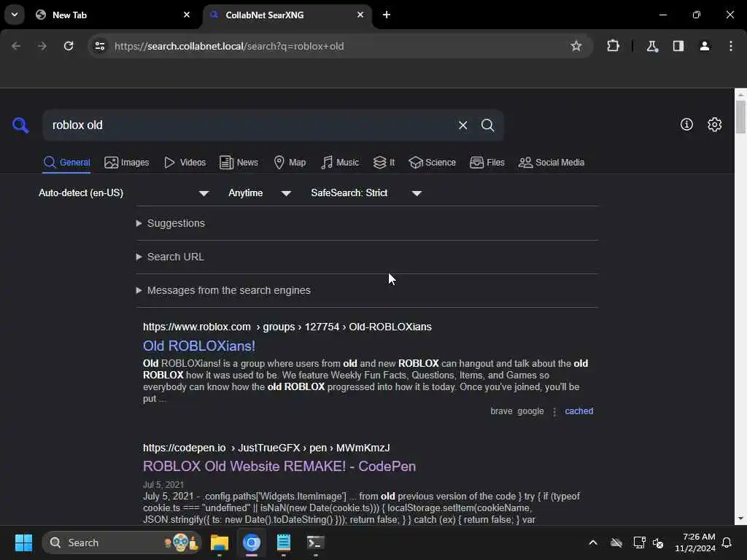This screenshot has width=747, height=560.
Task: Switch to the Images category tab
Action: [x=127, y=163]
